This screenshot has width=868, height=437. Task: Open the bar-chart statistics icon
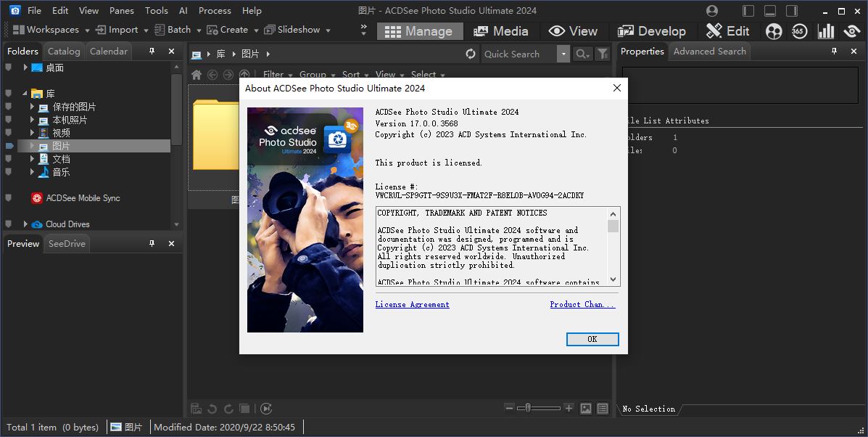(x=826, y=31)
